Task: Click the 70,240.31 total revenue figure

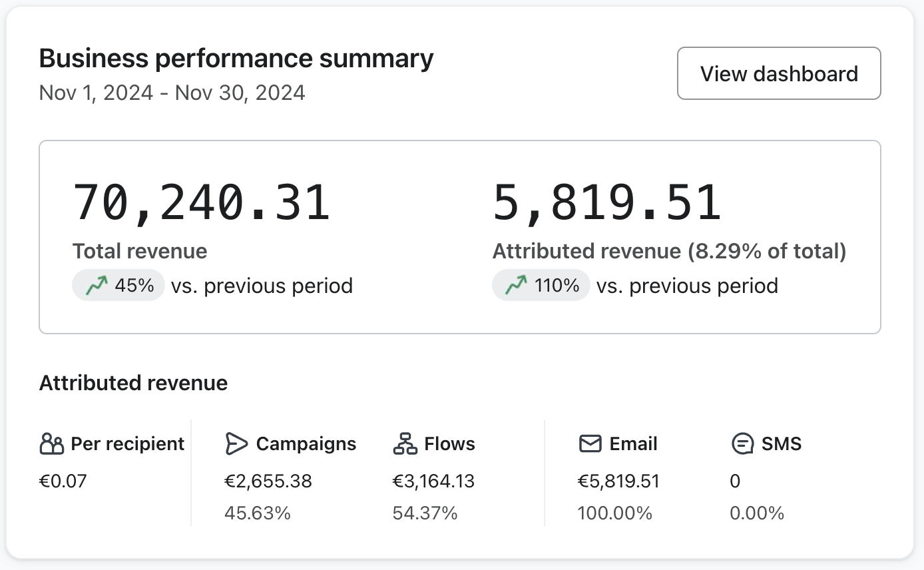Action: pos(201,202)
